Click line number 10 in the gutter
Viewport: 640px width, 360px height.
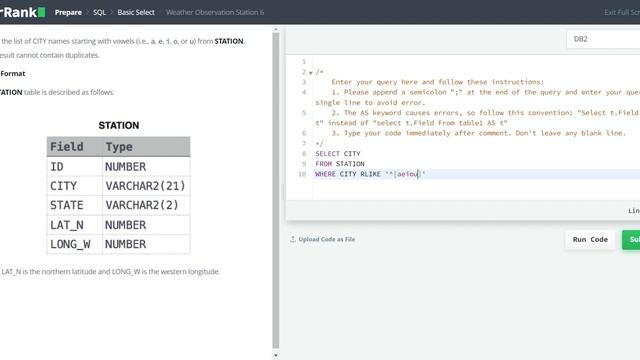(x=302, y=174)
